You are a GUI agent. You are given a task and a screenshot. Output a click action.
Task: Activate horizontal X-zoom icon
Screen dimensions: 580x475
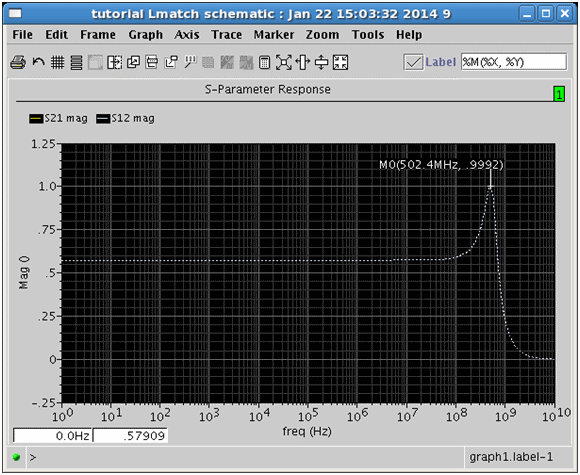pos(303,62)
